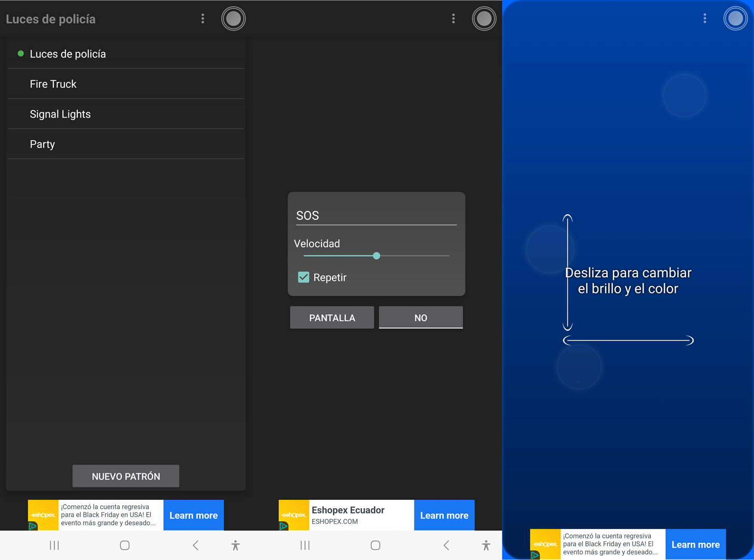
Task: Click the SOS pattern name field
Action: (x=376, y=216)
